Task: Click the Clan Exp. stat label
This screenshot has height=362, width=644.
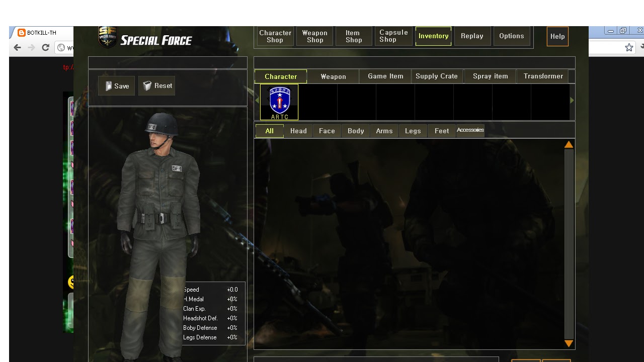Action: 194,309
